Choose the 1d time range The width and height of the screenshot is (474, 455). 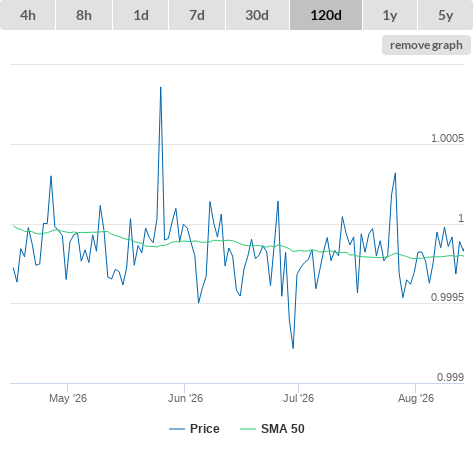pos(141,15)
